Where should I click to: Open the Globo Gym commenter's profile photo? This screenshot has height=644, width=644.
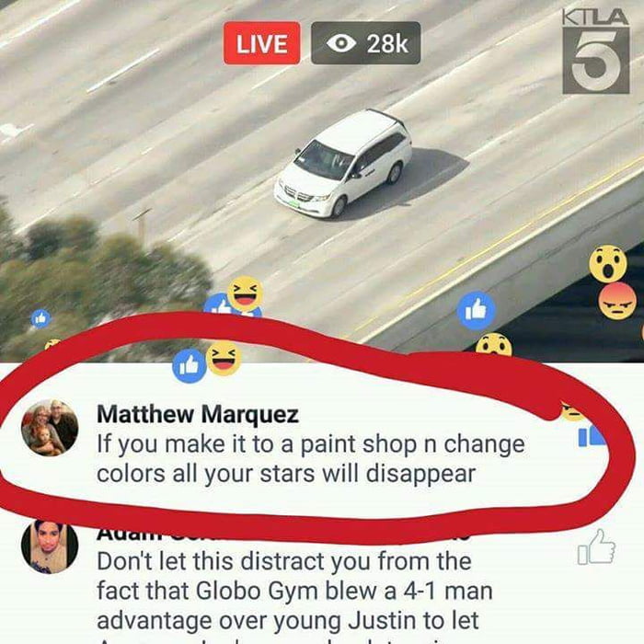point(50,546)
